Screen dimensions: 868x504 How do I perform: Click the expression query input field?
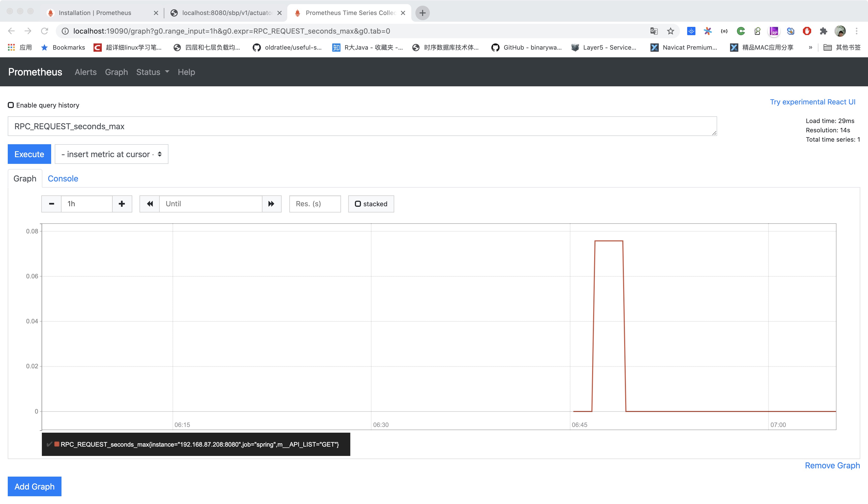(362, 126)
